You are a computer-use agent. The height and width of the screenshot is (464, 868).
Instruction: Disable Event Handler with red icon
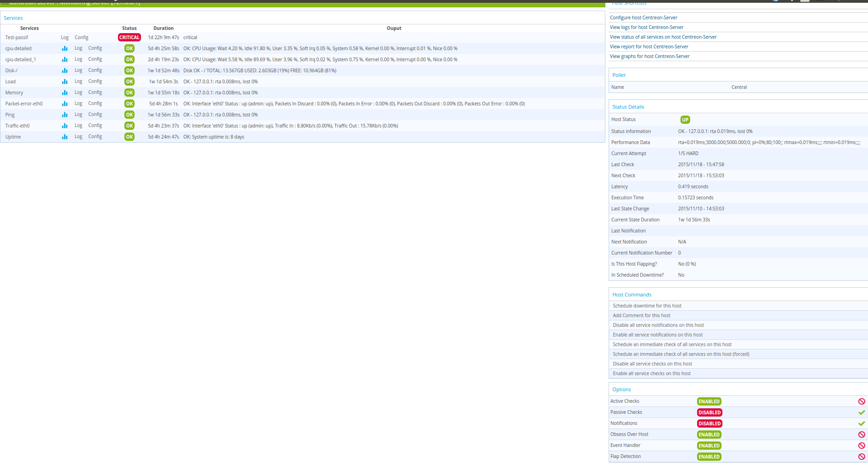[862, 446]
